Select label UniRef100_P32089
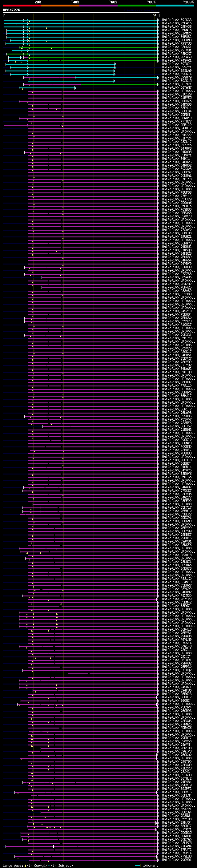Viewport: 197px width, 868px height. (x=177, y=291)
